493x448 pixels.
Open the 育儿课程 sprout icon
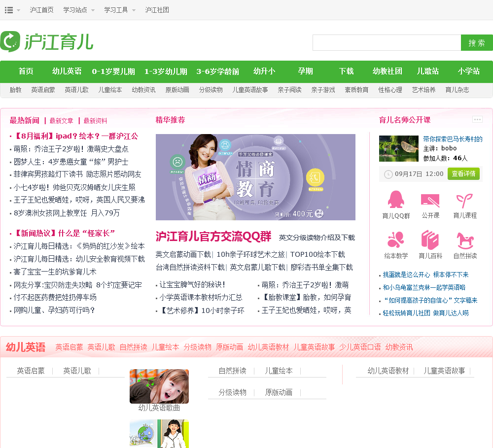pos(465,201)
